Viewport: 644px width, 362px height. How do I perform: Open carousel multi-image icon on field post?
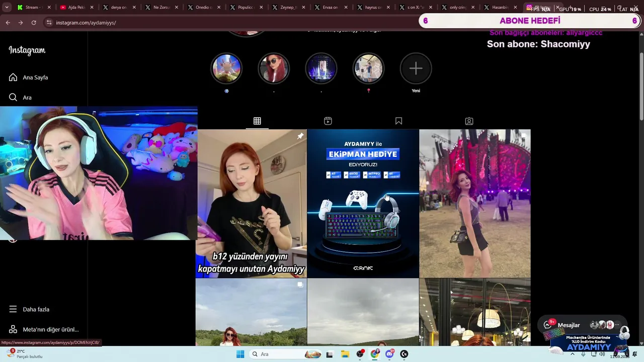click(300, 285)
